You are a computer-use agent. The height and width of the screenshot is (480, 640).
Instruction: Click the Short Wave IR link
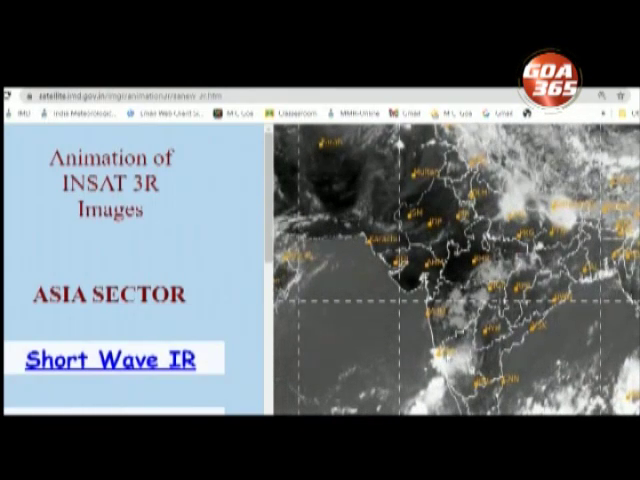coord(110,360)
